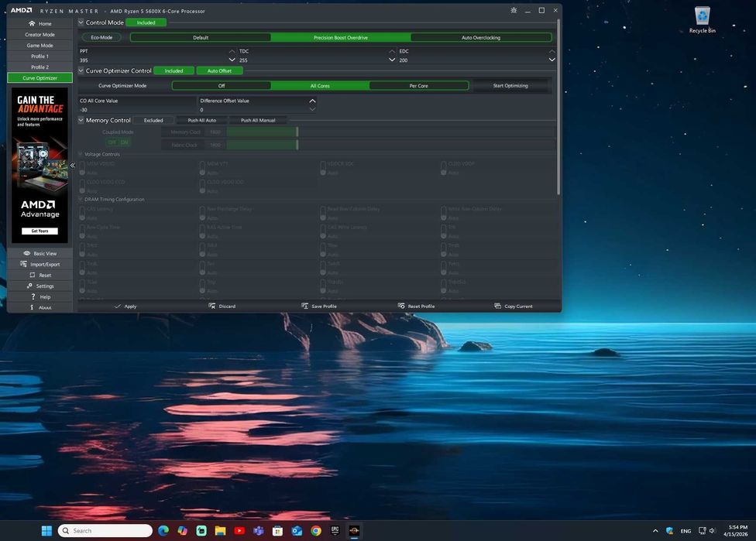756x541 pixels.
Task: Toggle Auto Offset for Curve Optimizer
Action: click(x=219, y=70)
